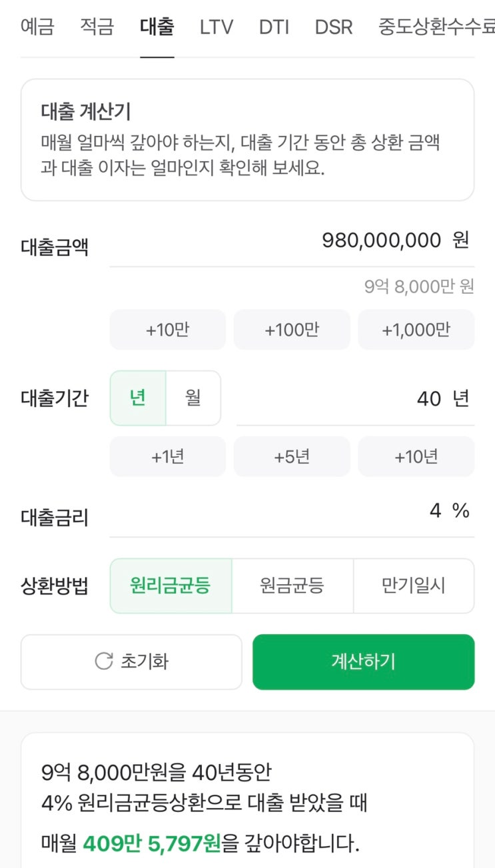This screenshot has width=495, height=868.
Task: Extend the loan period by 5년
Action: (x=292, y=457)
